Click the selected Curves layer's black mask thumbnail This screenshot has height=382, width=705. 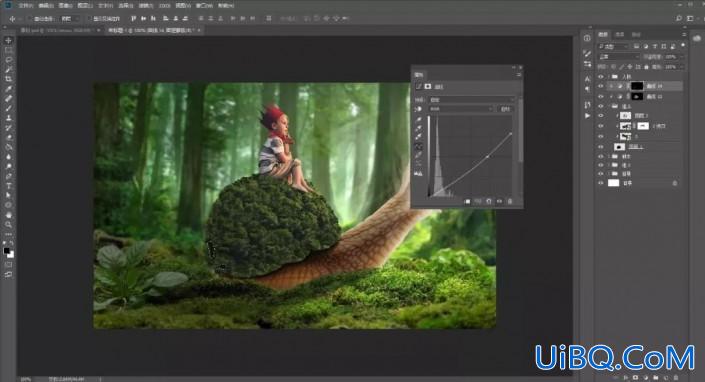click(637, 86)
